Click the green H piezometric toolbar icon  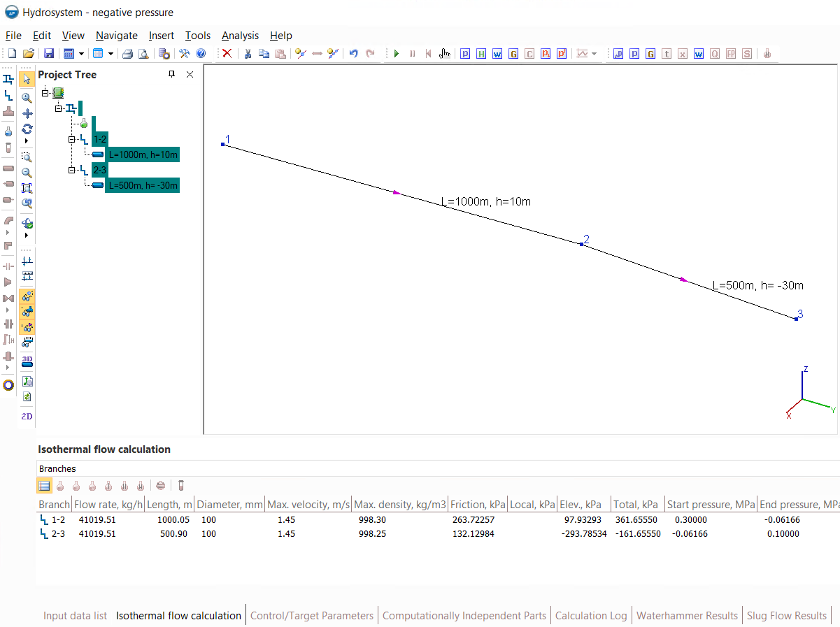tap(480, 54)
